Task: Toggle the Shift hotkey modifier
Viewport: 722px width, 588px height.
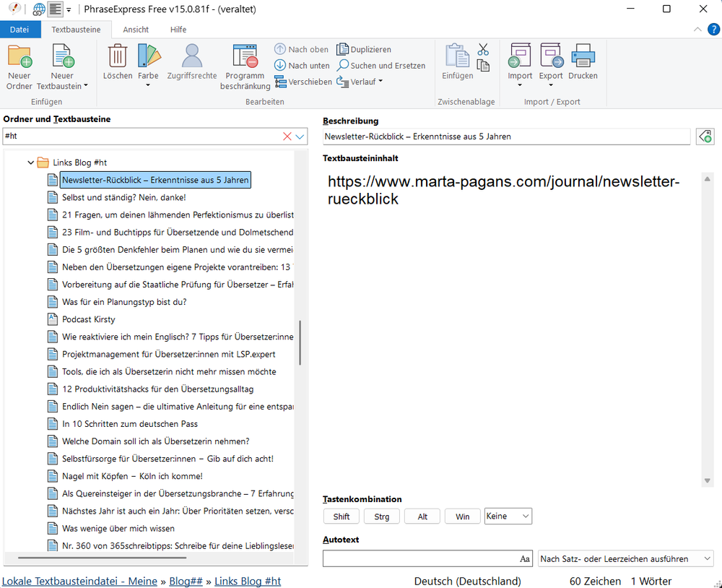Action: pos(342,516)
